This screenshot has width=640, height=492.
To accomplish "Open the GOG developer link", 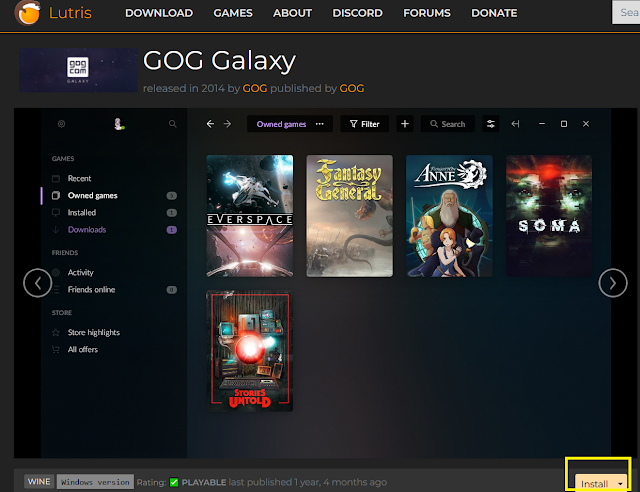I will coord(255,88).
